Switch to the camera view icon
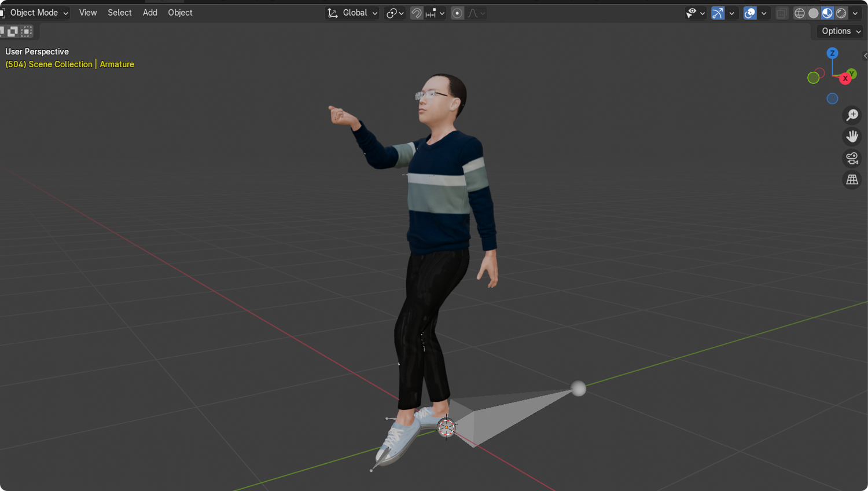Viewport: 868px width, 491px height. [852, 158]
